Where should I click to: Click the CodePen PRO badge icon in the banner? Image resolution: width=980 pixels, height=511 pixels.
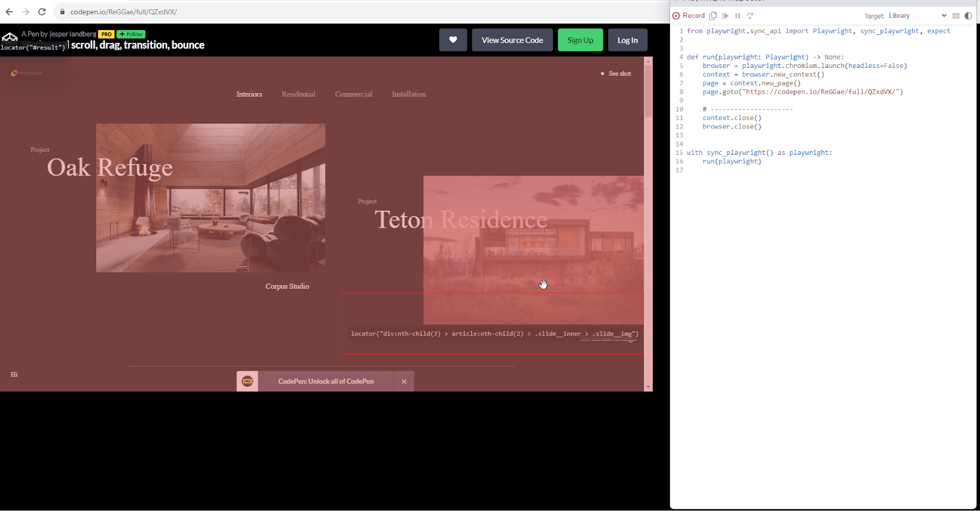[247, 381]
